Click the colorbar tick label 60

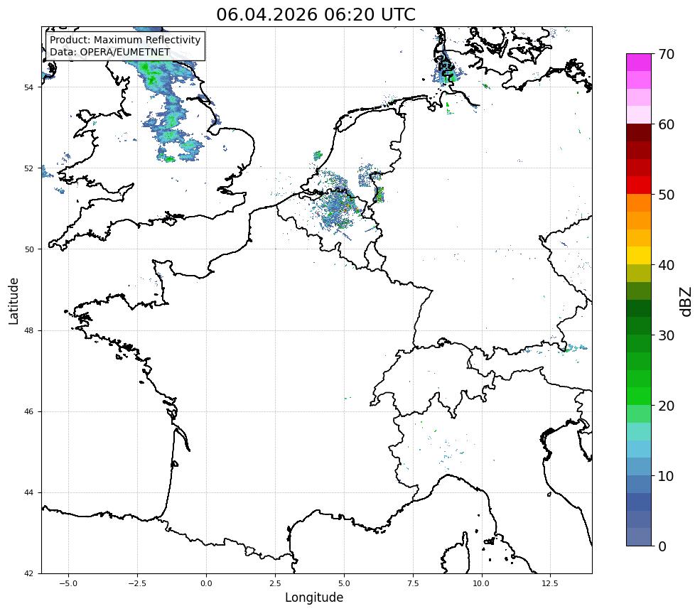[x=666, y=124]
